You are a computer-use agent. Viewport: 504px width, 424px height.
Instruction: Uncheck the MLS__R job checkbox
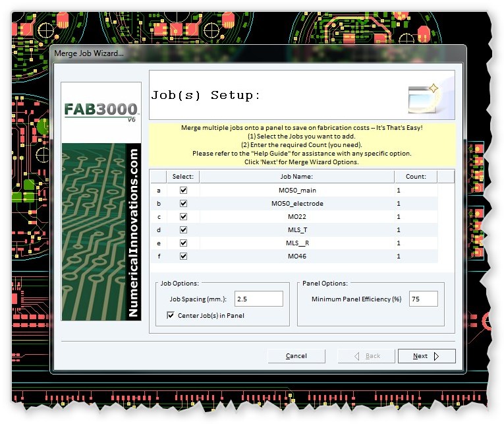(x=183, y=243)
